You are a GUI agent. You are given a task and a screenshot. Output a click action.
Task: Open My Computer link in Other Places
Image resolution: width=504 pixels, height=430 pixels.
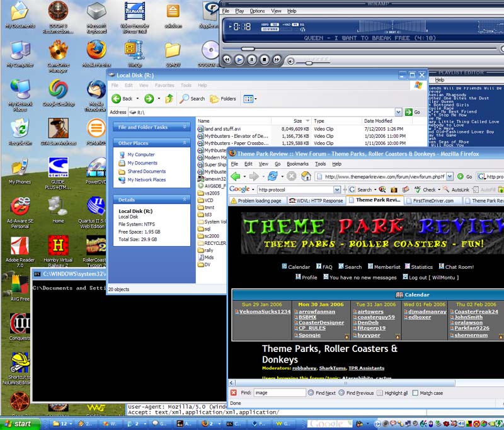point(141,154)
